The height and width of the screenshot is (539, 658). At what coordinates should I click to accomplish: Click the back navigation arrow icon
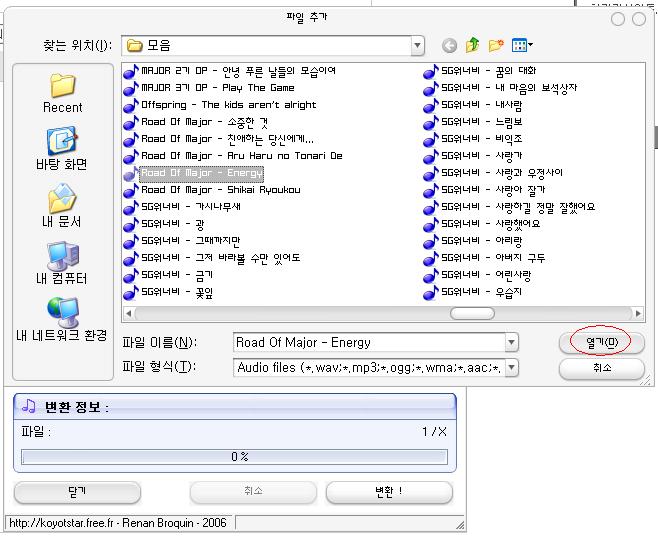(x=449, y=45)
